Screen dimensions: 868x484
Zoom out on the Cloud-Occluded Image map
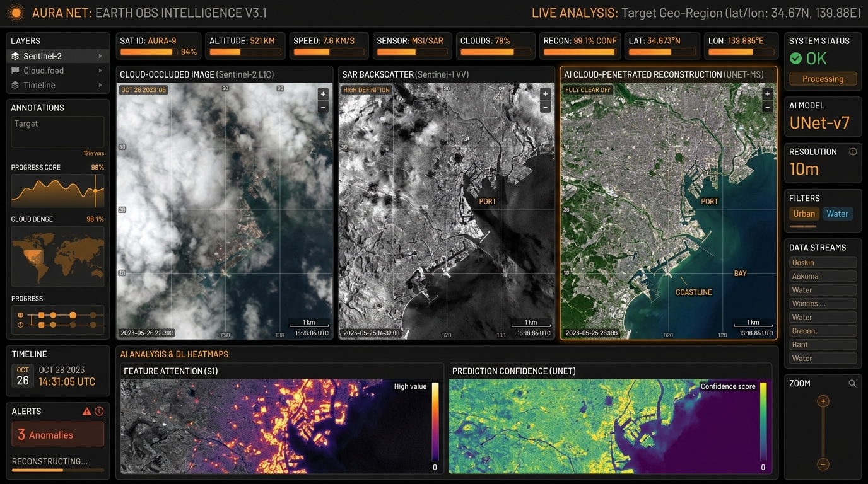pyautogui.click(x=323, y=107)
